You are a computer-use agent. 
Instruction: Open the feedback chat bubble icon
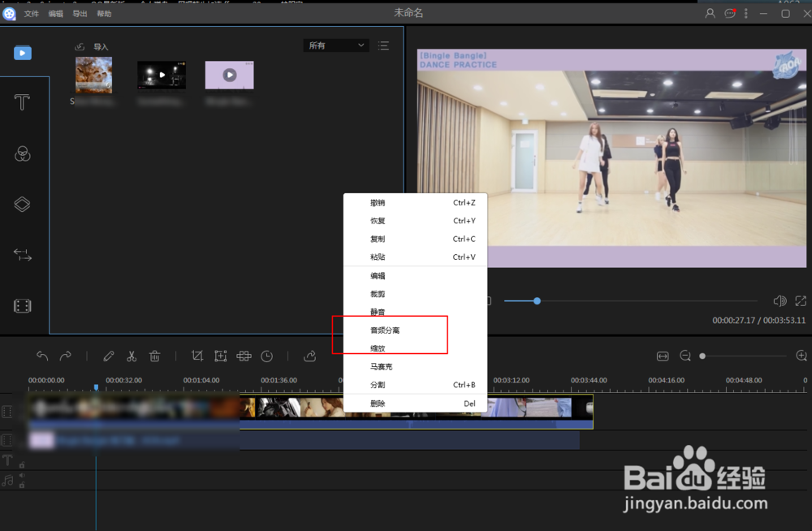730,14
